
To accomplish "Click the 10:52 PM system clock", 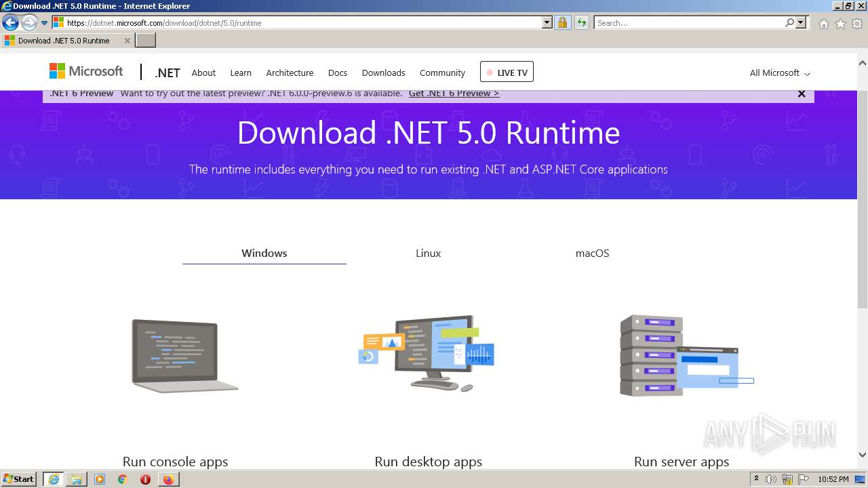I will 833,479.
